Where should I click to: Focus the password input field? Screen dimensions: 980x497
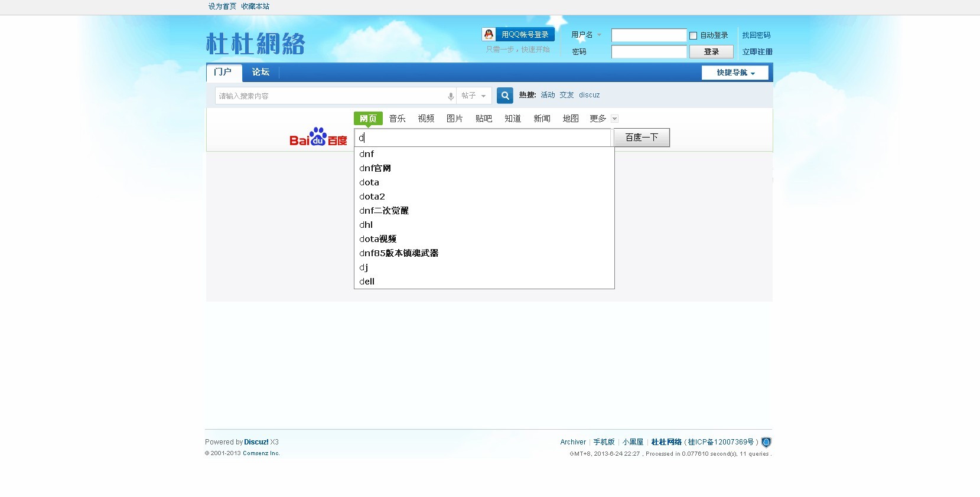[x=649, y=52]
